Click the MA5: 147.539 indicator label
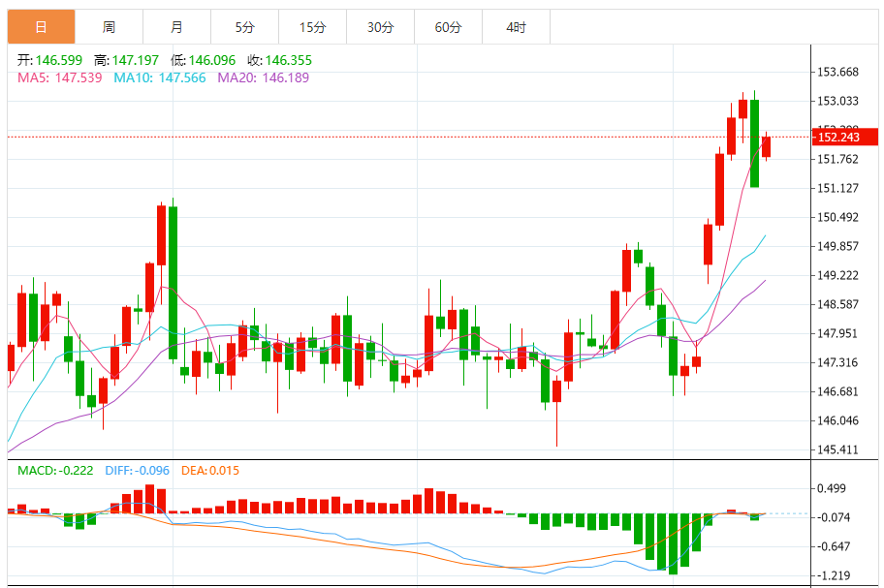 (x=59, y=77)
